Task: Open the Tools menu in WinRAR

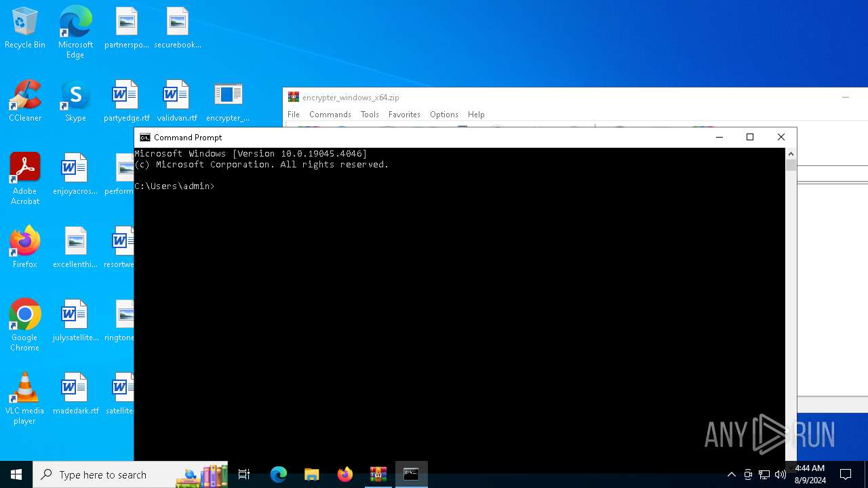Action: (370, 115)
